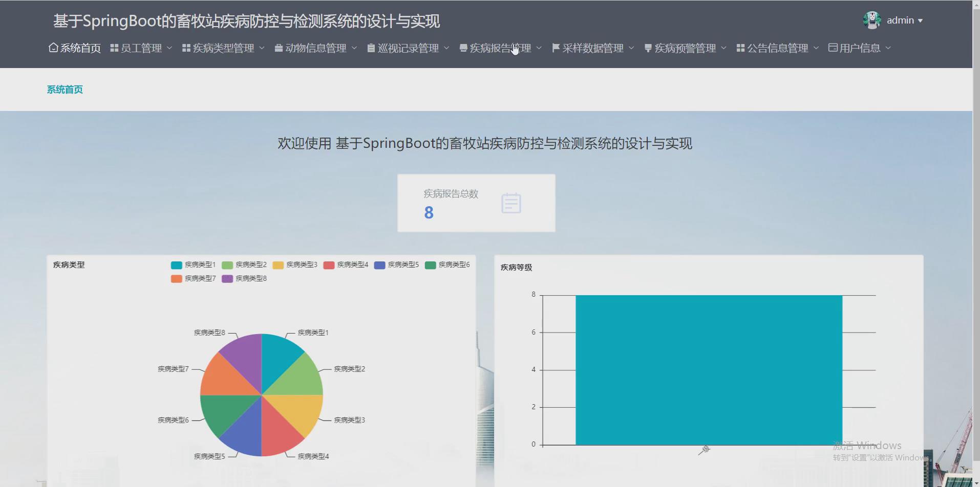This screenshot has width=980, height=487.
Task: Click the home icon beside 系统首页
Action: pos(53,47)
